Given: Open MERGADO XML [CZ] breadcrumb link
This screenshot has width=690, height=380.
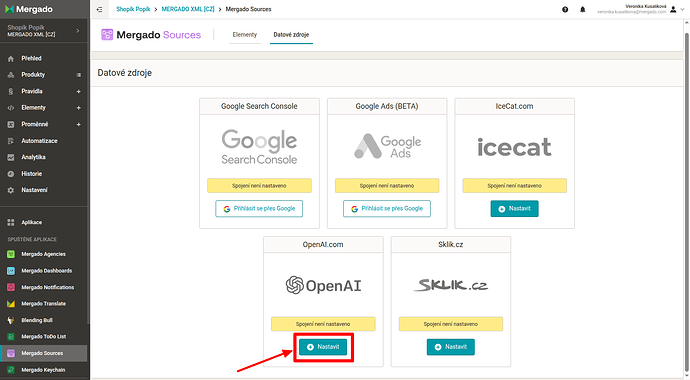Looking at the screenshot, I should pos(188,9).
